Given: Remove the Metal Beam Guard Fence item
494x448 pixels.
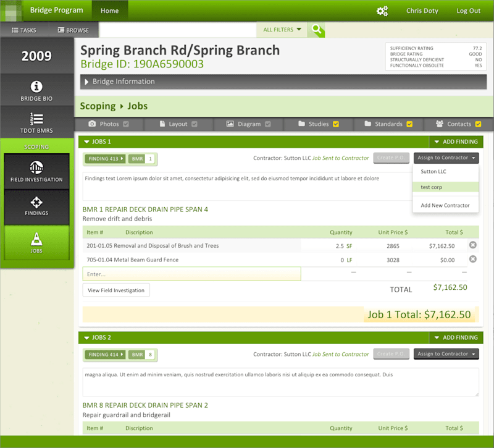Looking at the screenshot, I should (472, 259).
